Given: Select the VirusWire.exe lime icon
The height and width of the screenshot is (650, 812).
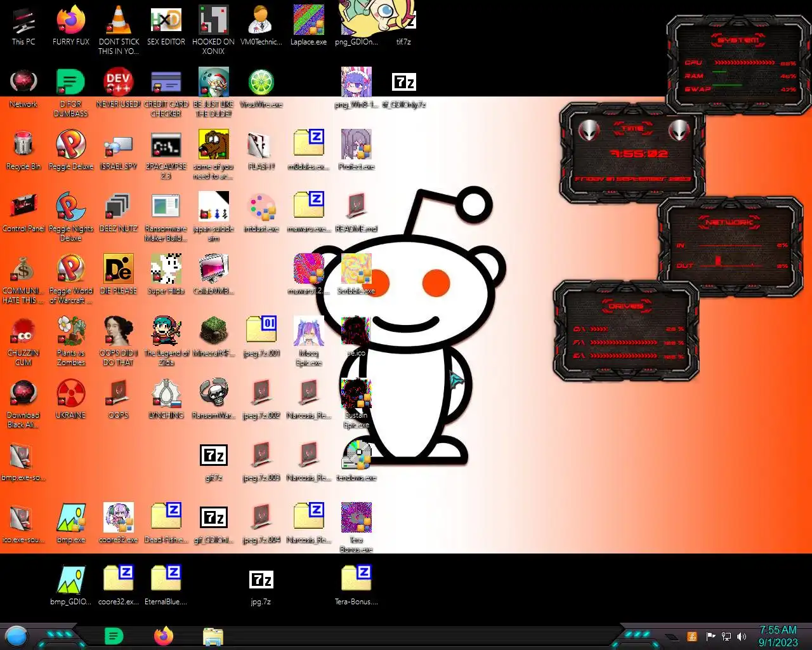Looking at the screenshot, I should point(261,88).
